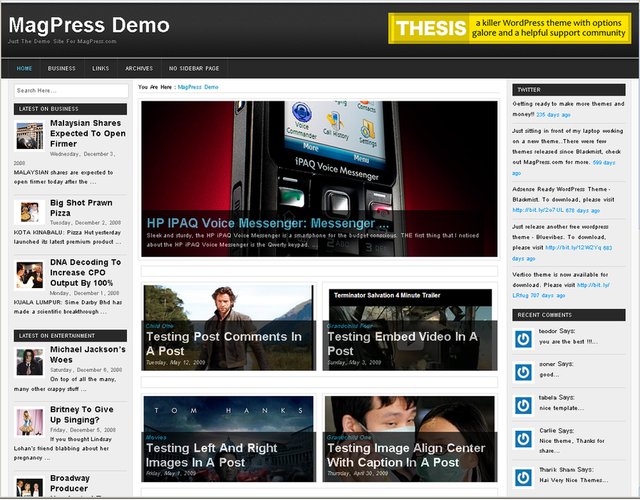
Task: Open Testing Post Comments In A Post
Action: coord(224,344)
